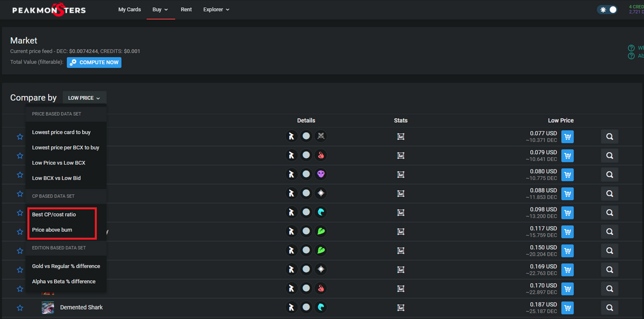Expand the Explorer navigation menu
The width and height of the screenshot is (644, 319).
pos(216,10)
